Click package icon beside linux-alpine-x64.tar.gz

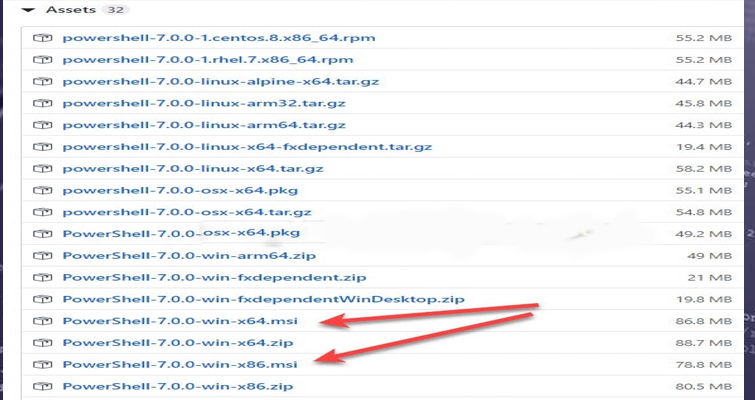[x=42, y=81]
